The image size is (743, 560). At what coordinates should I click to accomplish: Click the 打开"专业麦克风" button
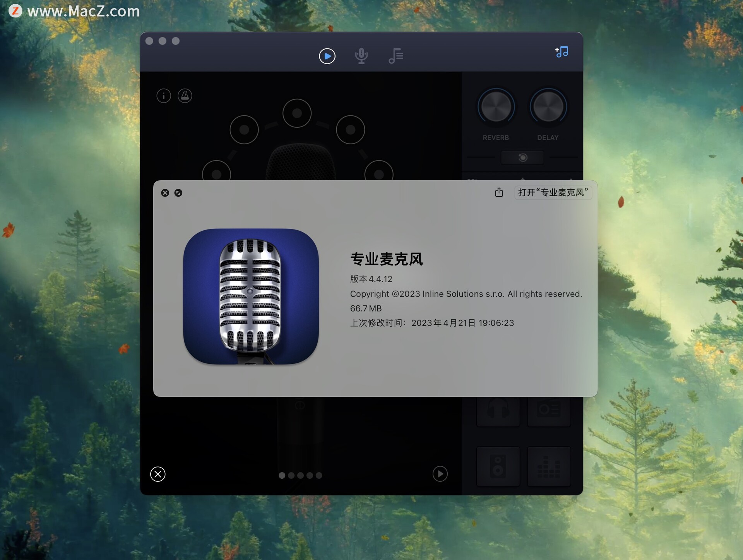[x=553, y=193]
